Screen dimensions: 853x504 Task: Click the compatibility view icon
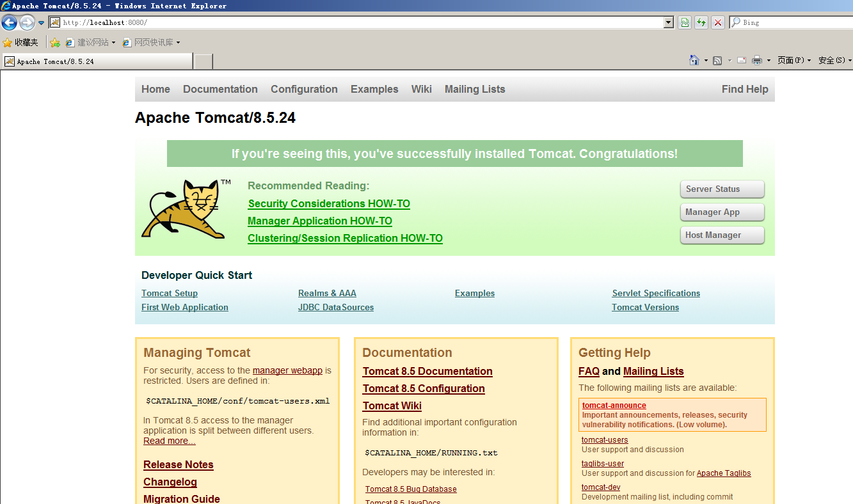[x=684, y=22]
